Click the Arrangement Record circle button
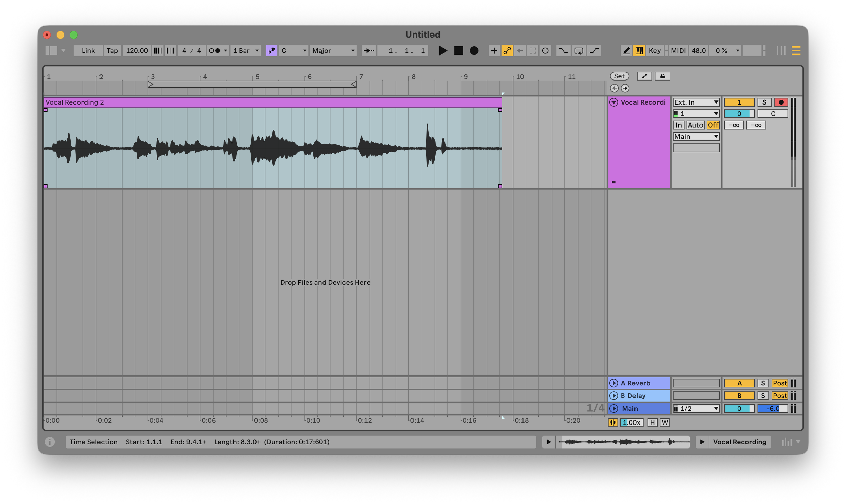 [x=474, y=51]
